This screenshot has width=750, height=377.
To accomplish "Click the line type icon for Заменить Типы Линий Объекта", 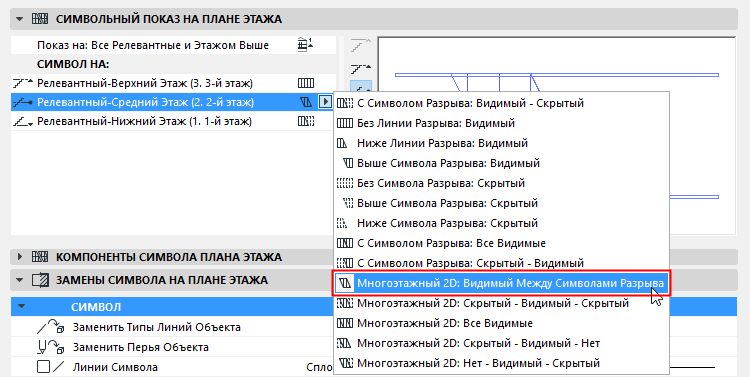I will 51,327.
